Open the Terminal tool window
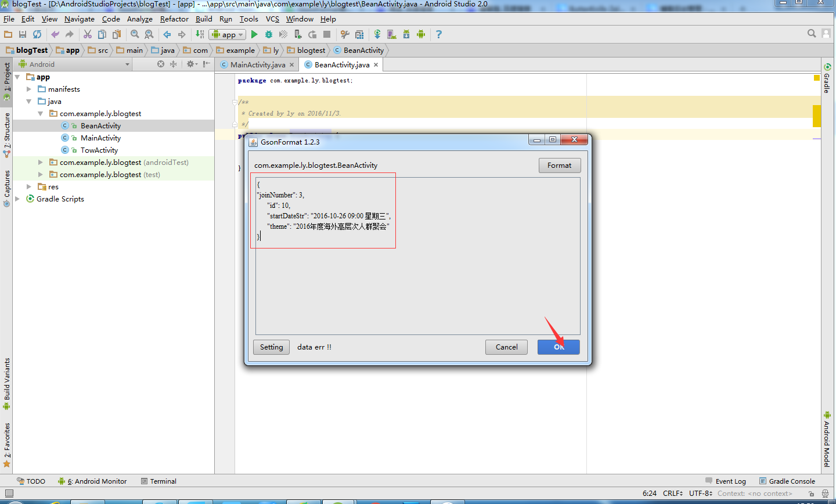Image resolution: width=836 pixels, height=504 pixels. click(x=158, y=481)
